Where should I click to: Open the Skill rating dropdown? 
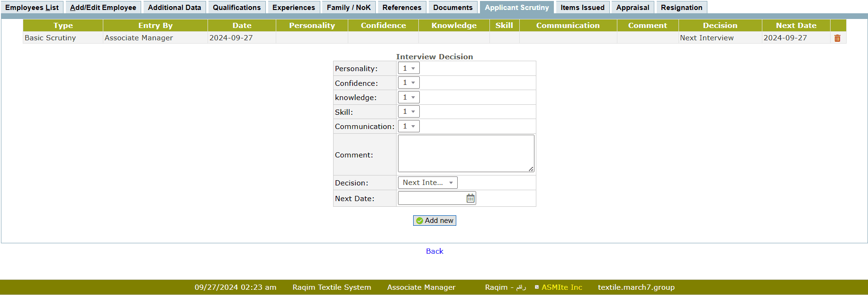[408, 112]
